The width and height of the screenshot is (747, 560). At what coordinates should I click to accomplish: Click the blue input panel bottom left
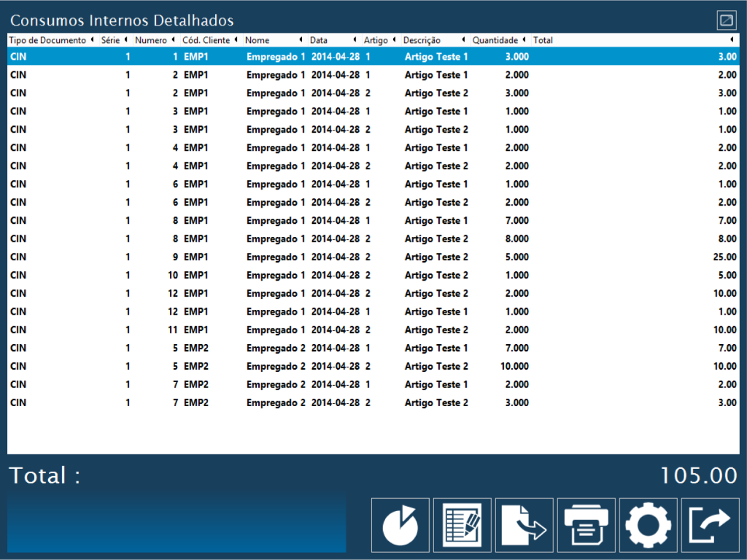coord(177,525)
